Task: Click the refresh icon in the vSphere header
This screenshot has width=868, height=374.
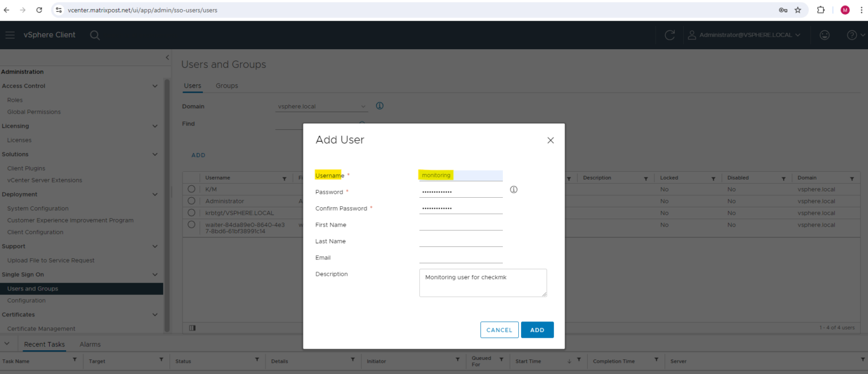Action: pos(670,35)
